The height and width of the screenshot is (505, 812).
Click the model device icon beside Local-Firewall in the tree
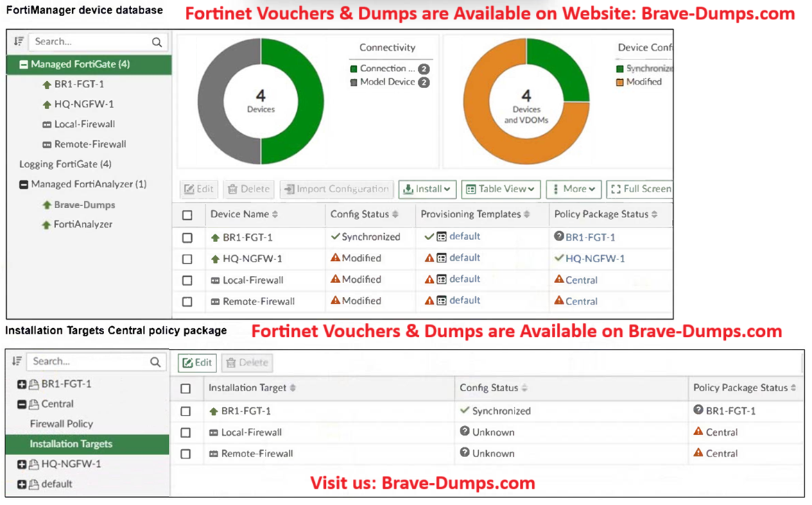click(47, 125)
